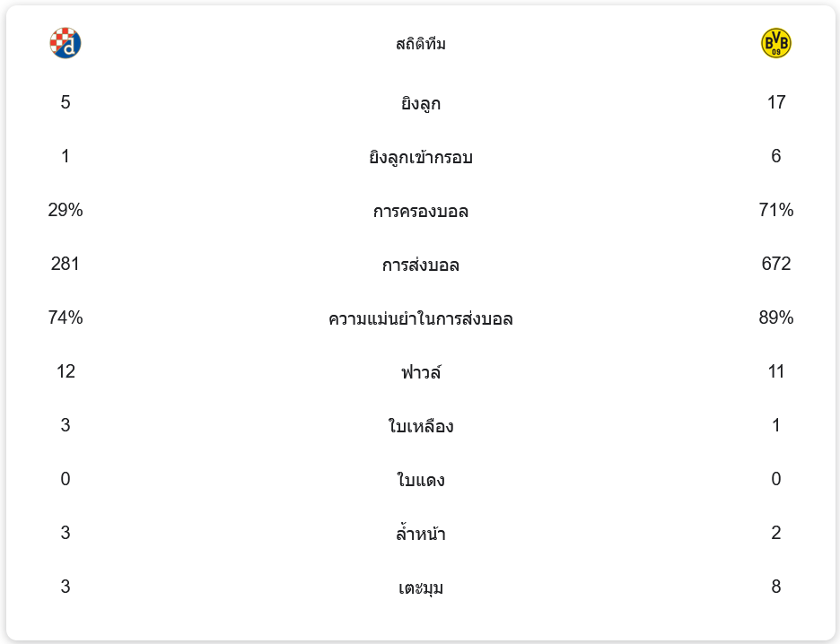Click Dortmund's 17 shots value

pyautogui.click(x=775, y=102)
